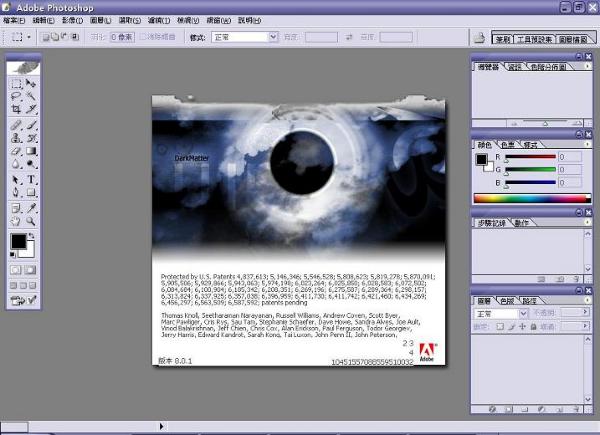Open the 選取(S) Select menu
Screen dimensions: 600x435
coord(130,21)
